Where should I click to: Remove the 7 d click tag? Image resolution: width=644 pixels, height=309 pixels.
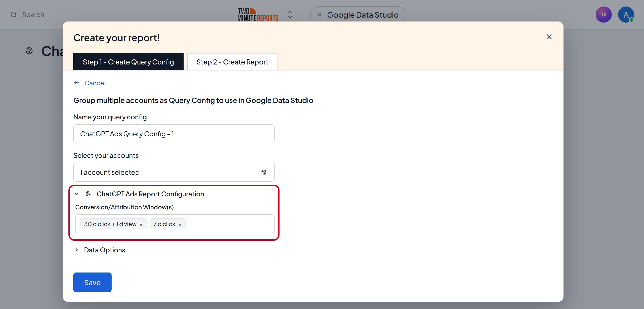click(180, 225)
